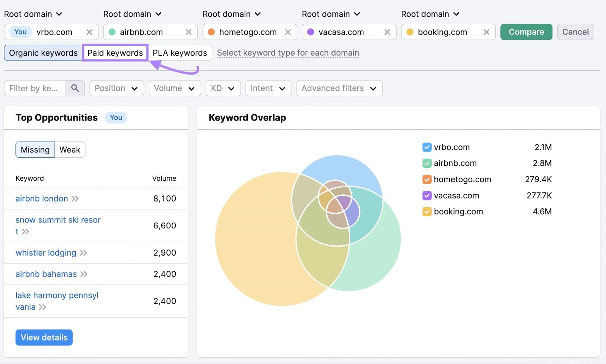Image resolution: width=606 pixels, height=364 pixels.
Task: Click the orange dot beside hometogo.com tag
Action: [211, 32]
